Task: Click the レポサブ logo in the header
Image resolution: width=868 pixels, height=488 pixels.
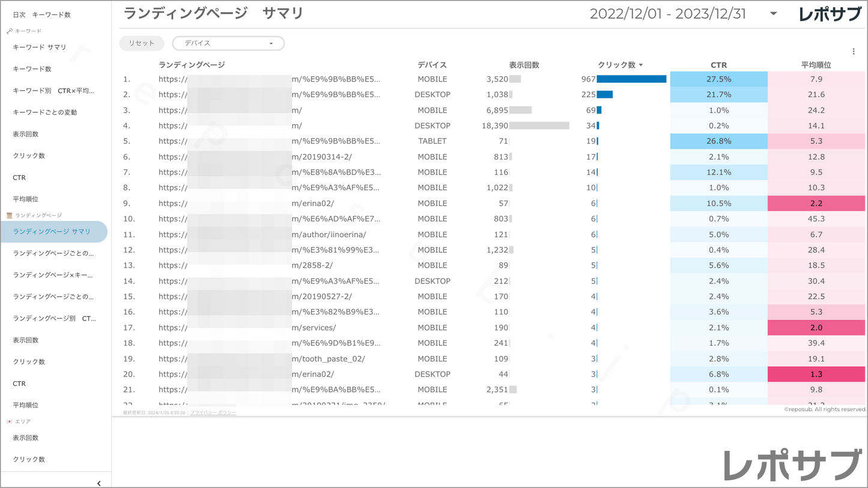Action: click(x=830, y=14)
